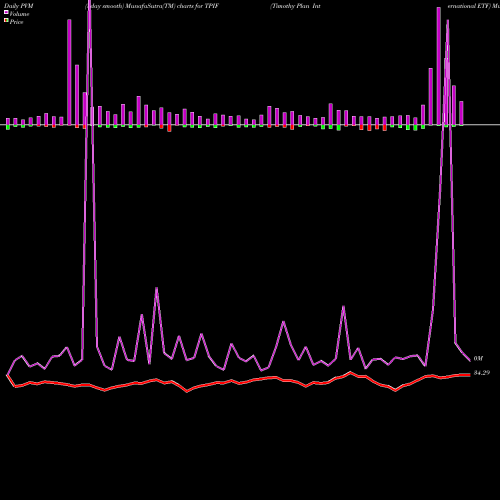This screenshot has height=500, width=500.
Task: Click the Price legend color swatch
Action: pos(6,21)
